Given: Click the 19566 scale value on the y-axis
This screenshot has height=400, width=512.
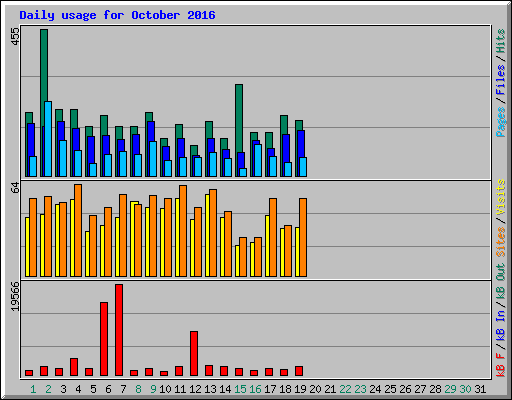Looking at the screenshot, I should (x=15, y=297).
